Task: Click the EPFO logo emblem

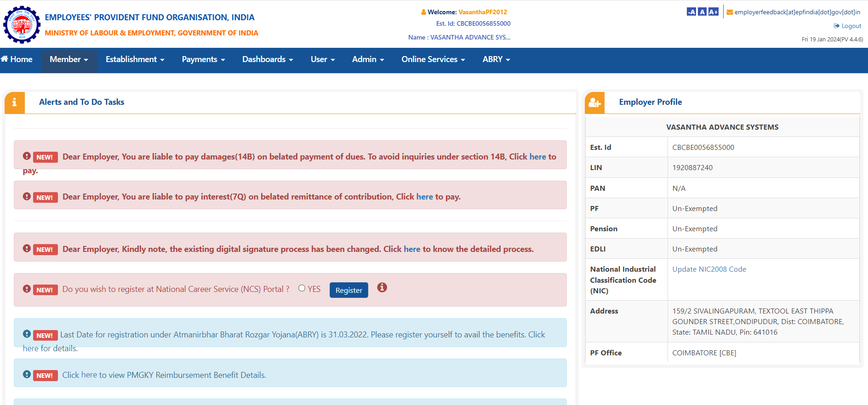Action: click(22, 25)
